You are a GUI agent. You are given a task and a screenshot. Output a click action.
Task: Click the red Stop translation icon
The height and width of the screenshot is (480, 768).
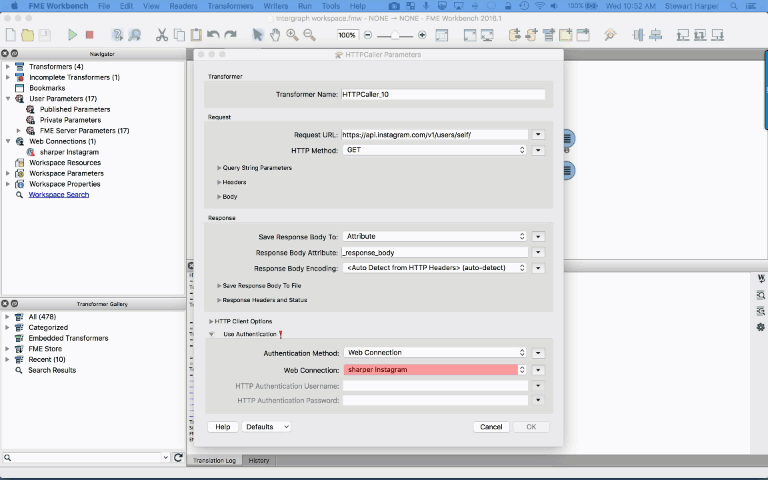click(90, 35)
